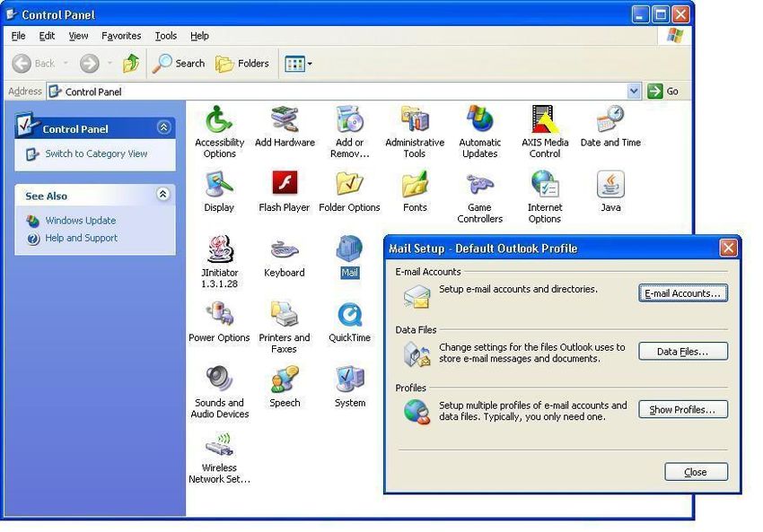Open Forward button history dropdown arrow

[110, 63]
